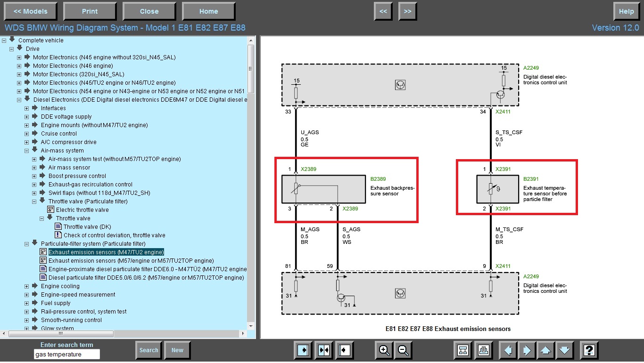Expand Exhaust-gas recirculation control node
This screenshot has width=644, height=363.
tap(34, 185)
